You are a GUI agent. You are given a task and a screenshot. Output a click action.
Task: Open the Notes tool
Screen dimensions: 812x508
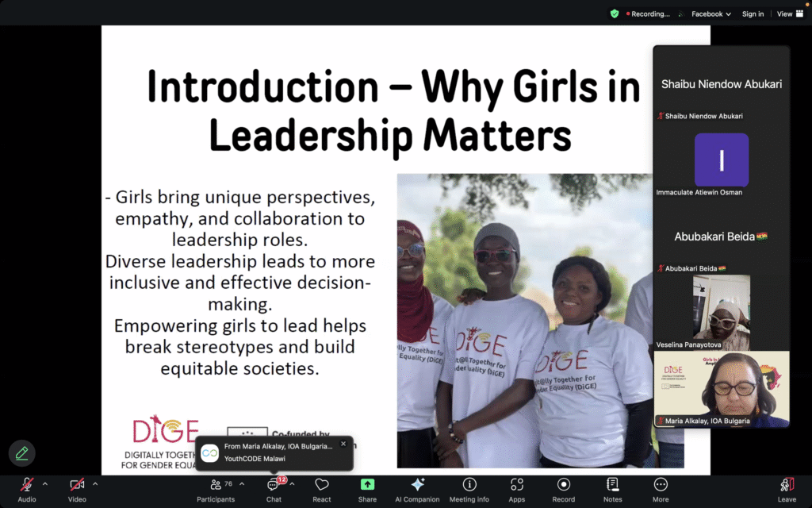click(x=612, y=485)
